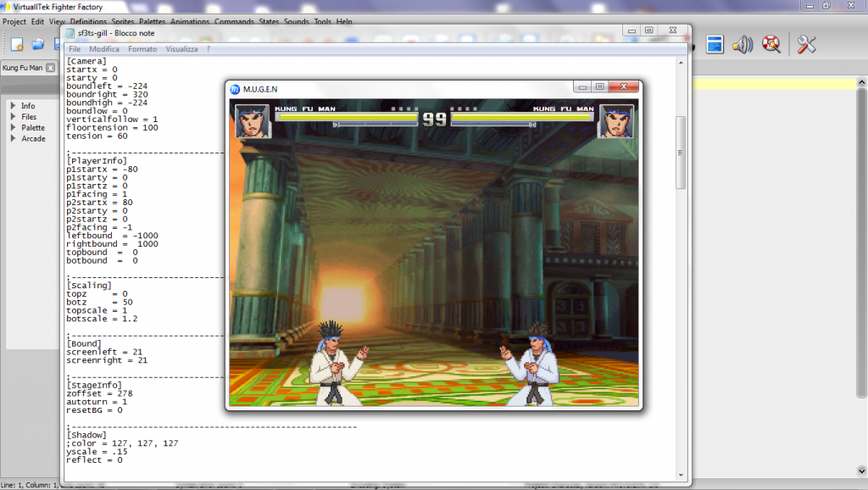Open the Formato menu in Blocco note
This screenshot has height=490, width=868.
(142, 49)
